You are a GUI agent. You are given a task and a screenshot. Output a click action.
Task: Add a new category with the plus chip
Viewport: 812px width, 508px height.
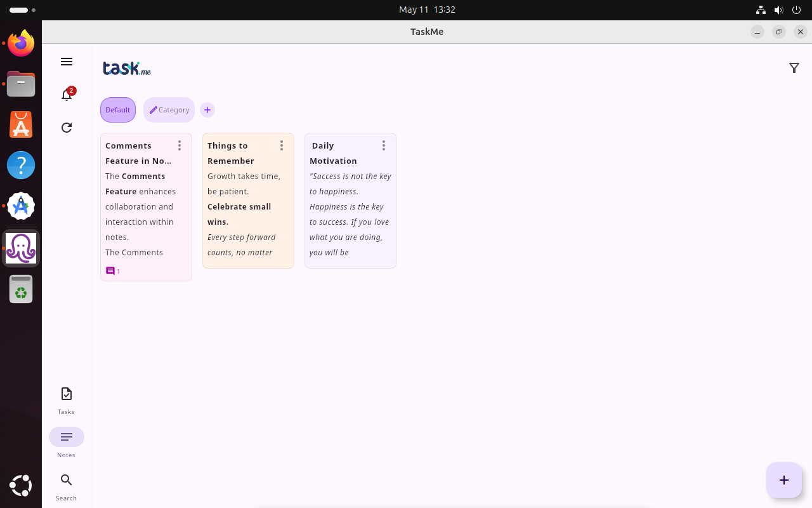207,109
